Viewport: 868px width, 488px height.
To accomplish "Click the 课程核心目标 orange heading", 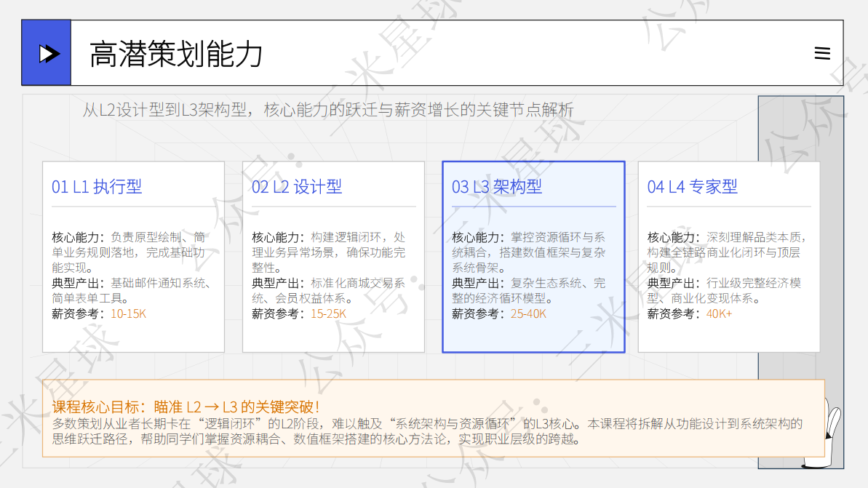I will click(186, 407).
